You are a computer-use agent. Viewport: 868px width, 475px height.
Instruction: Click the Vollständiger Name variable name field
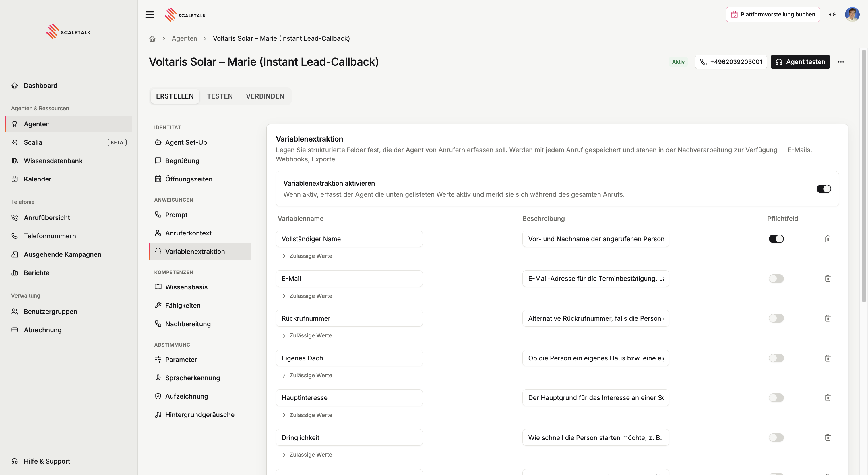[x=349, y=239]
